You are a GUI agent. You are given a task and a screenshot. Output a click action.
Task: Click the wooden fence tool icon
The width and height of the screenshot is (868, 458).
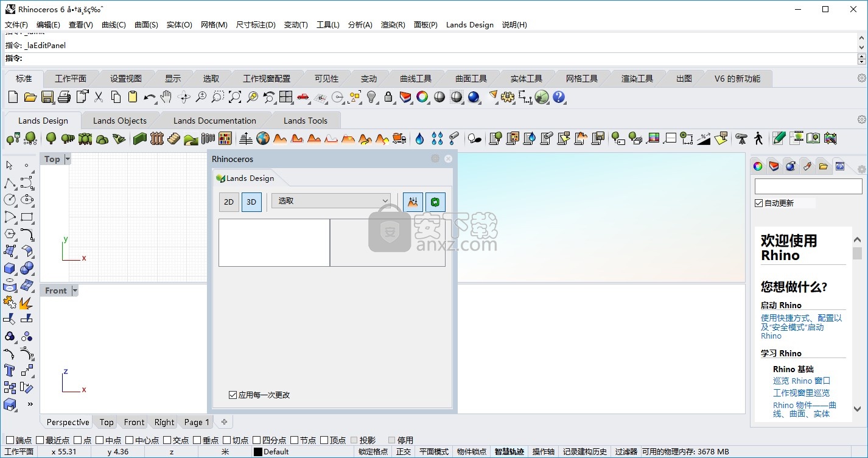coord(157,139)
